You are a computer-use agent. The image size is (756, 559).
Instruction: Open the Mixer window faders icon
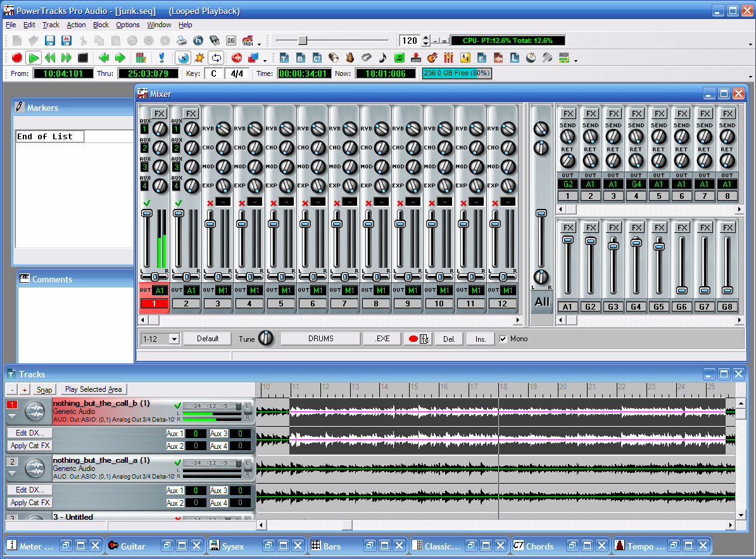[449, 58]
